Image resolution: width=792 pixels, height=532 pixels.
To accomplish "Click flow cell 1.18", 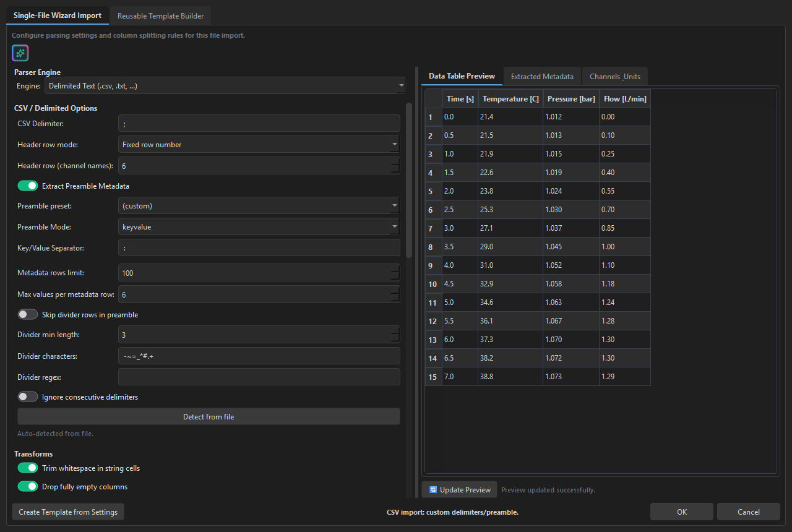I will pyautogui.click(x=625, y=284).
